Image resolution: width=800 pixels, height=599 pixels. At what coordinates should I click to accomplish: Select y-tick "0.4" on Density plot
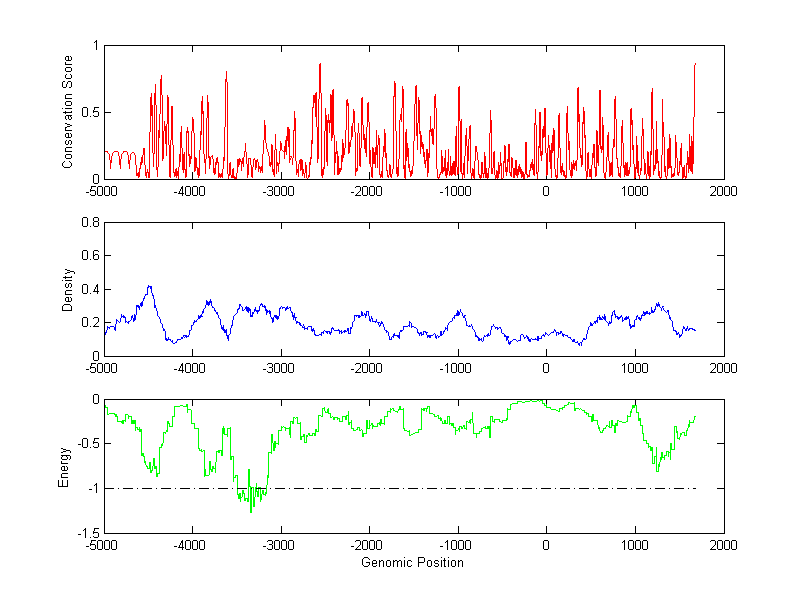(x=90, y=289)
